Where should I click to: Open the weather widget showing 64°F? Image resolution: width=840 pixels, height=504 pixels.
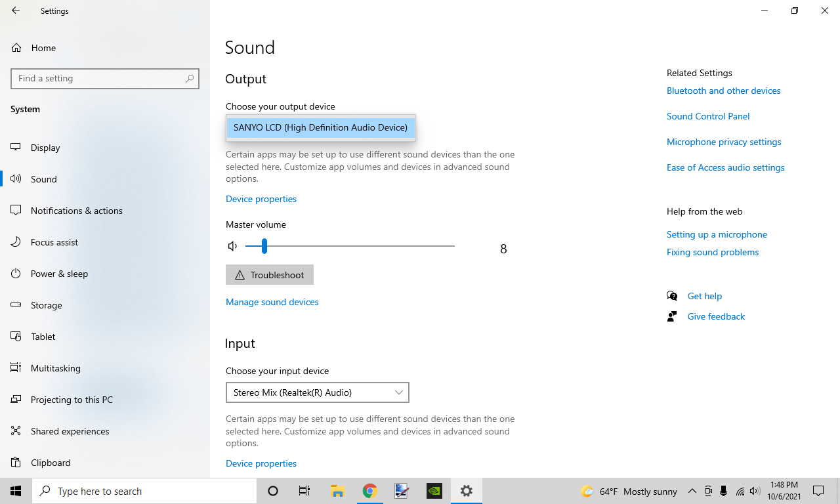pyautogui.click(x=629, y=491)
